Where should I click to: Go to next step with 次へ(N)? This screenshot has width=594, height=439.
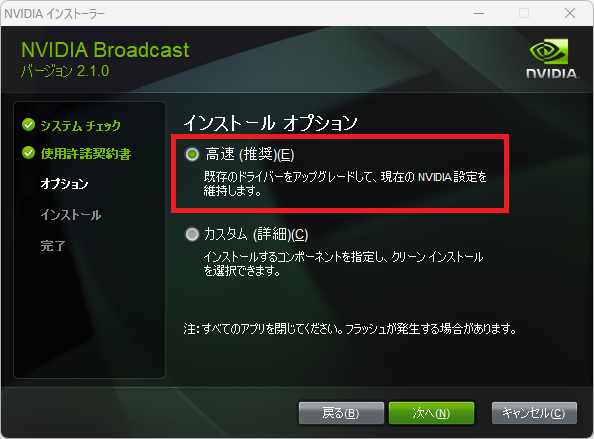(x=431, y=413)
